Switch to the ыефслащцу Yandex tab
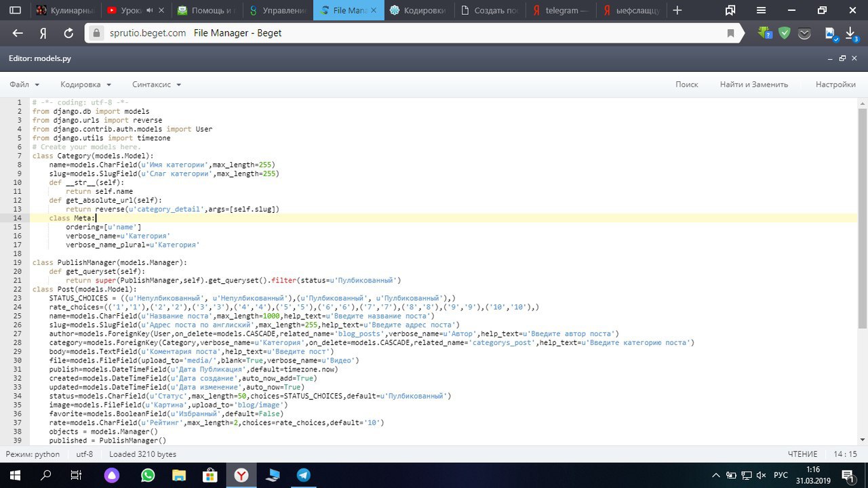 (631, 11)
